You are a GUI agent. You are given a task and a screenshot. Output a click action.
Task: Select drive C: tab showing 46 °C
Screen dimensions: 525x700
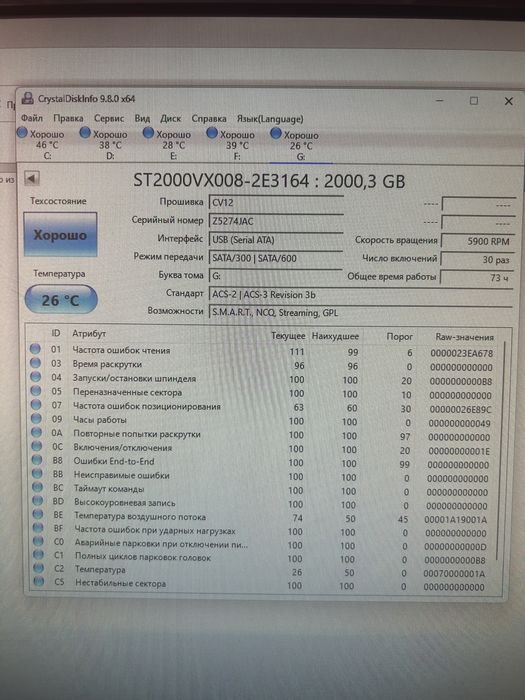[x=41, y=144]
